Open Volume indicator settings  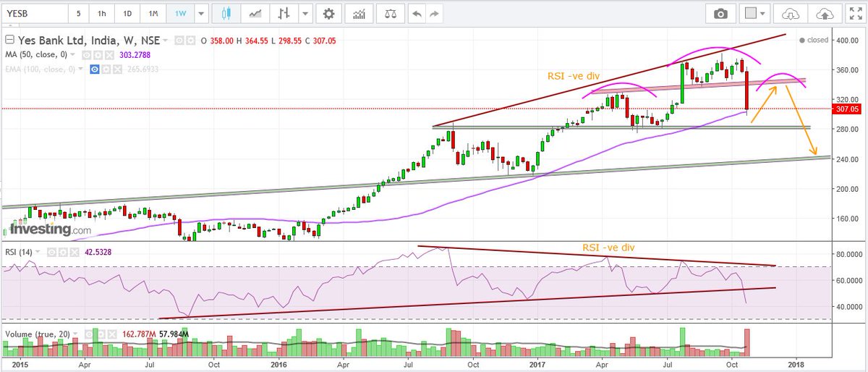101,334
